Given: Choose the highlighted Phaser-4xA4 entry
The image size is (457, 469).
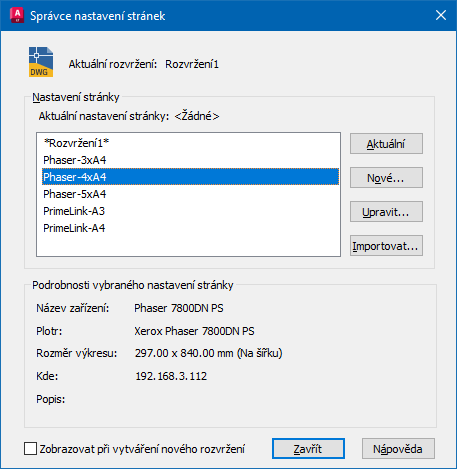Looking at the screenshot, I should point(190,177).
